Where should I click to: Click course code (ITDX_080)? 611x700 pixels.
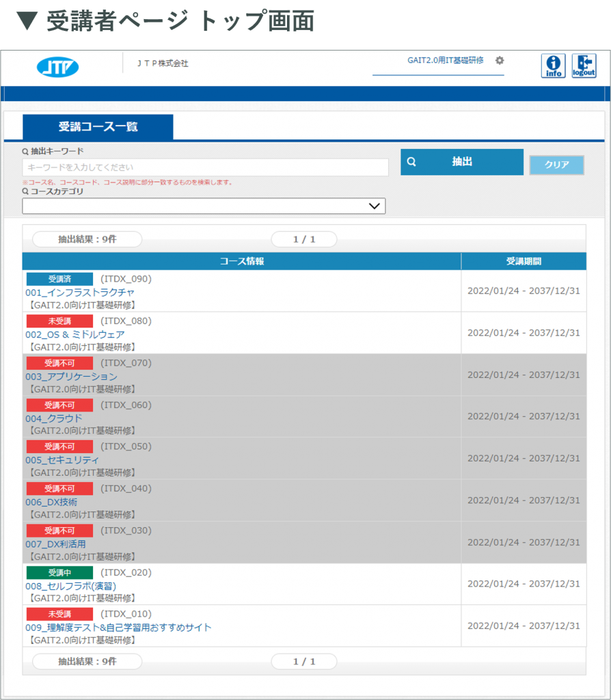(126, 321)
